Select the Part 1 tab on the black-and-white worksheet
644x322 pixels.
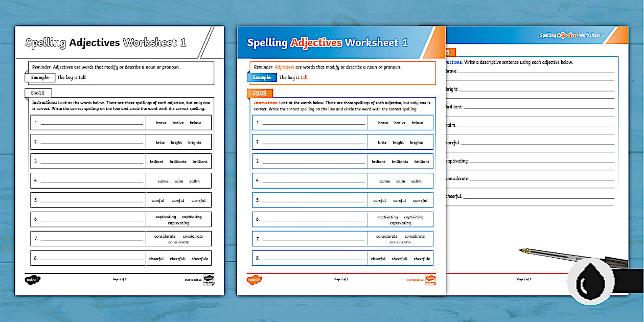(38, 94)
